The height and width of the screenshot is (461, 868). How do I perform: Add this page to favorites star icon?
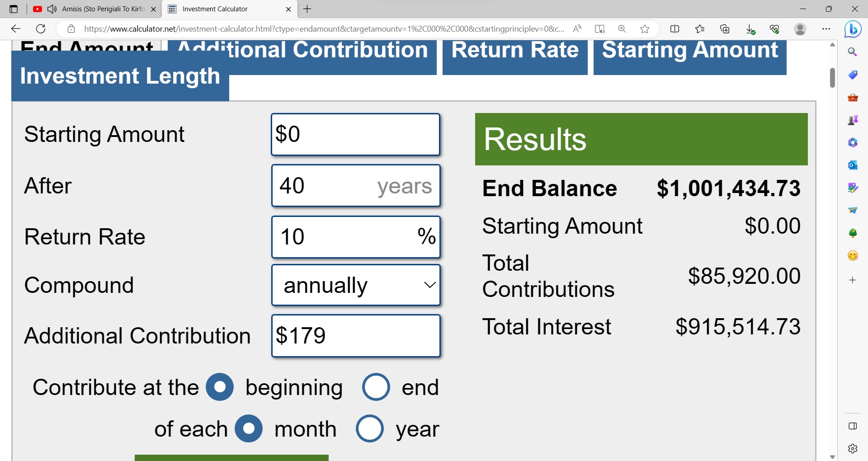point(645,29)
